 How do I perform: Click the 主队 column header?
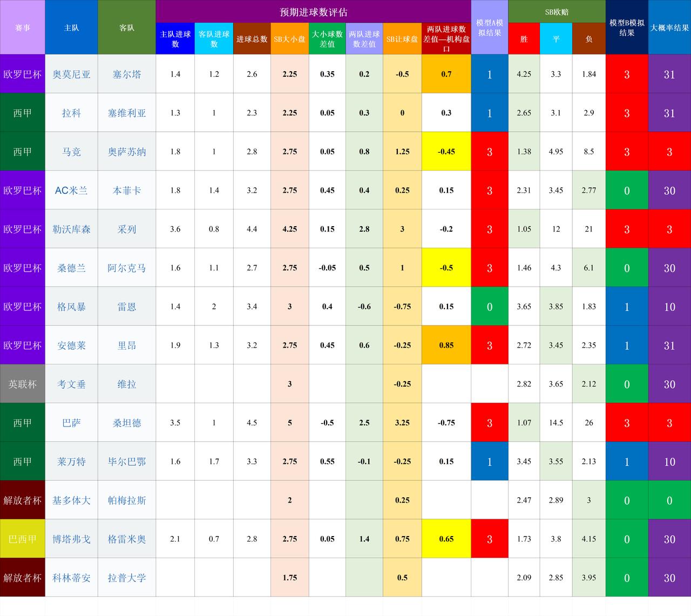72,27
